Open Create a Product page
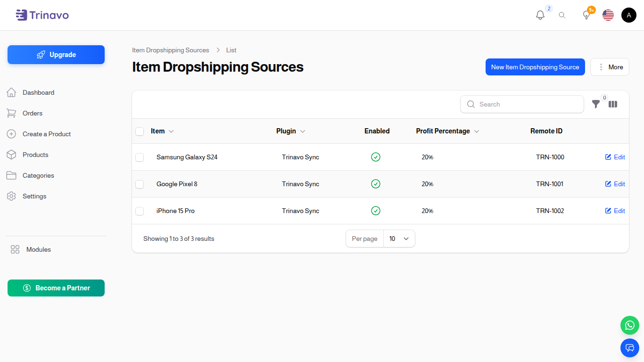The width and height of the screenshot is (644, 362). 47,134
